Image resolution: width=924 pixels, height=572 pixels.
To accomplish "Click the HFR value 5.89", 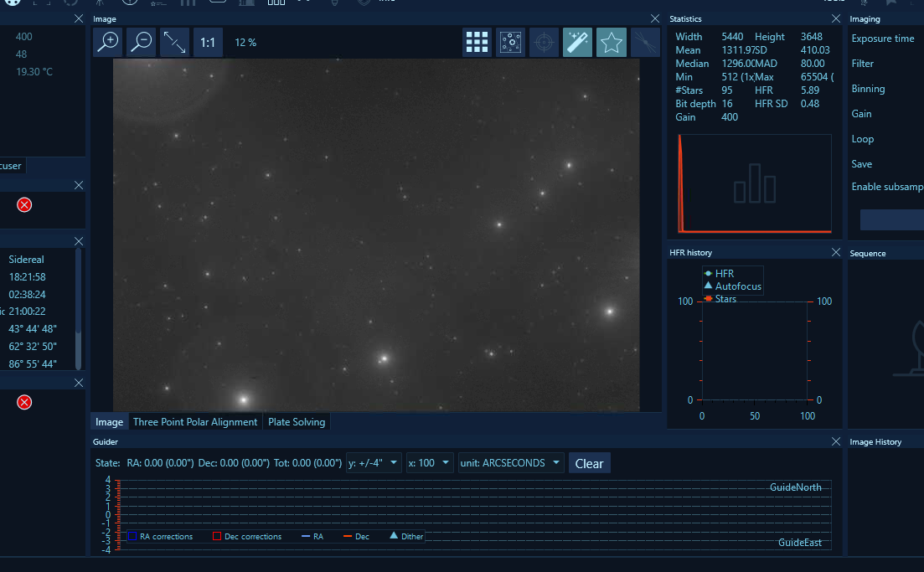I will [x=810, y=90].
